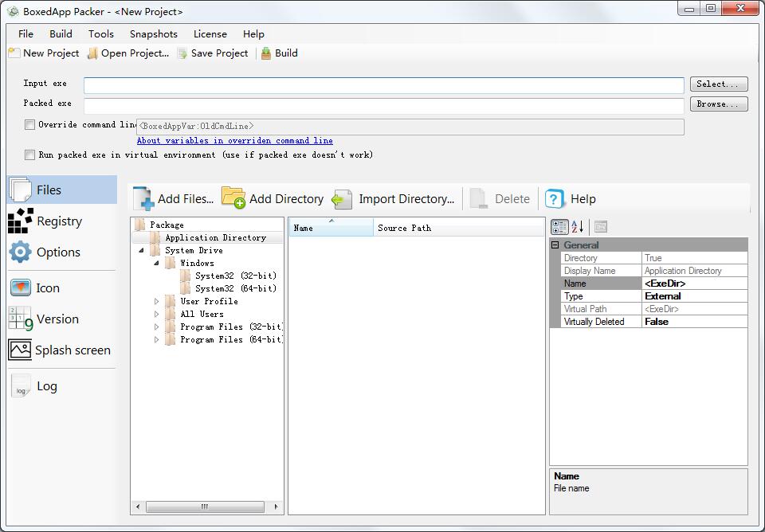Click the tree horizontal scrollbar thumb
Screen dimensions: 765x532
point(205,507)
